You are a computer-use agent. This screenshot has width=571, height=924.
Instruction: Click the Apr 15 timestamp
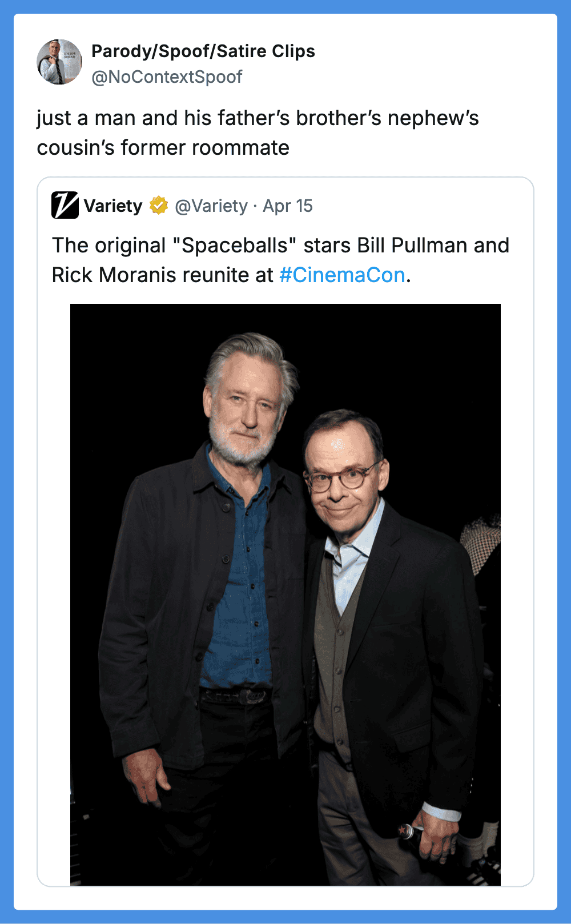(x=288, y=206)
